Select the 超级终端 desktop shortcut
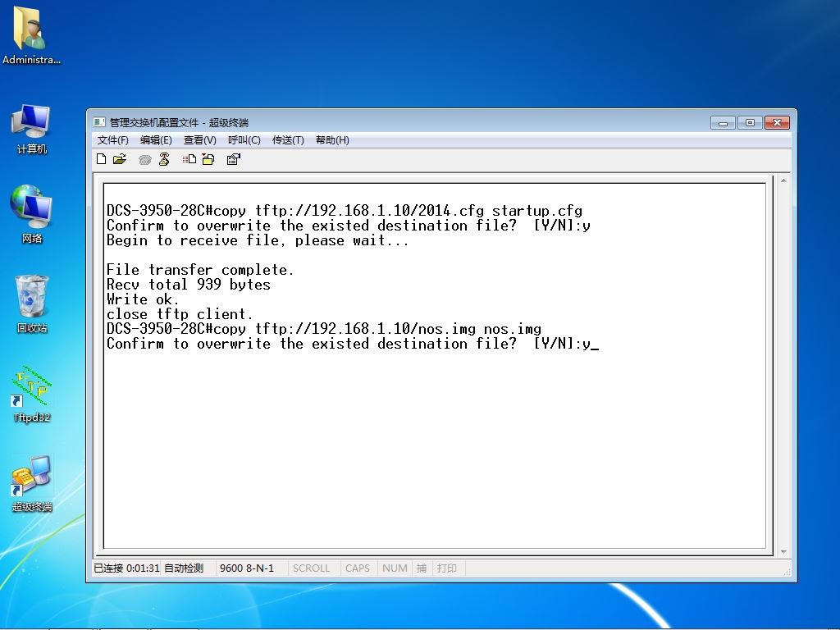840x630 pixels. pos(32,484)
